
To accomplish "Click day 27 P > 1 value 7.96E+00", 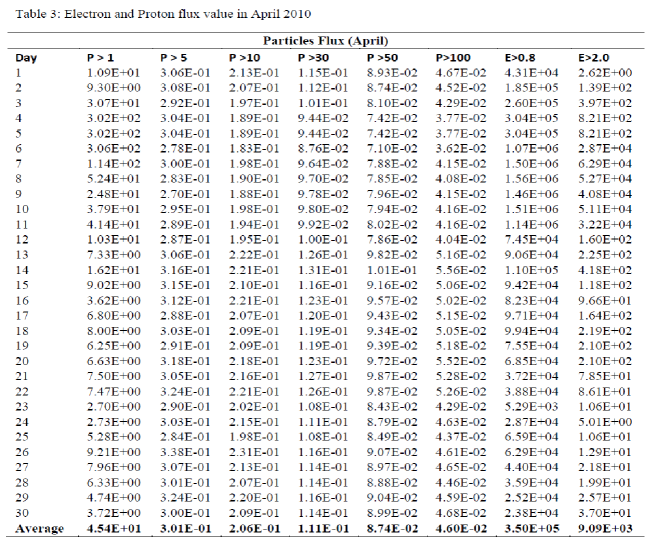I will [x=113, y=467].
